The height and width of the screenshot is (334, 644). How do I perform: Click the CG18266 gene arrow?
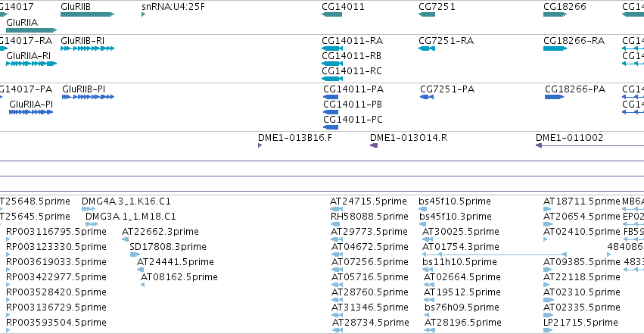click(555, 14)
